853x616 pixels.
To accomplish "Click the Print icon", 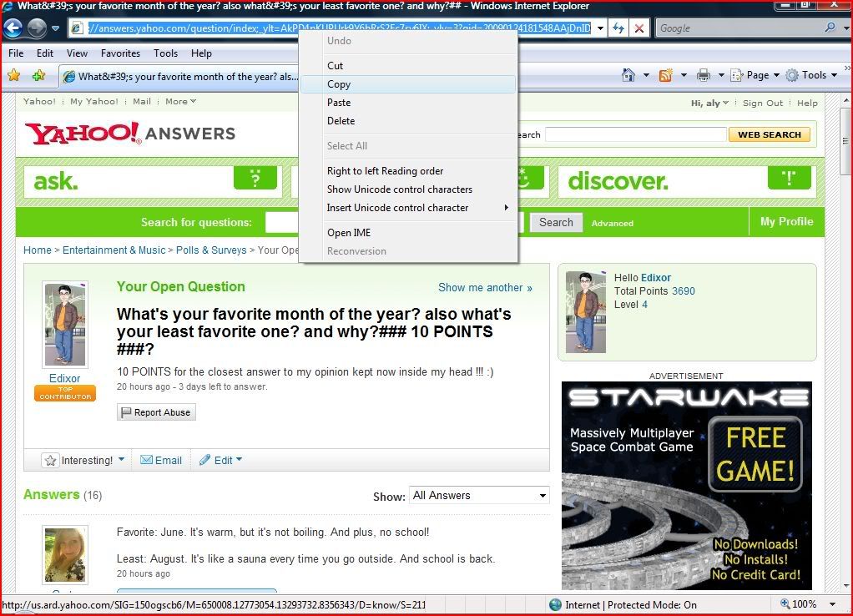I will tap(704, 75).
